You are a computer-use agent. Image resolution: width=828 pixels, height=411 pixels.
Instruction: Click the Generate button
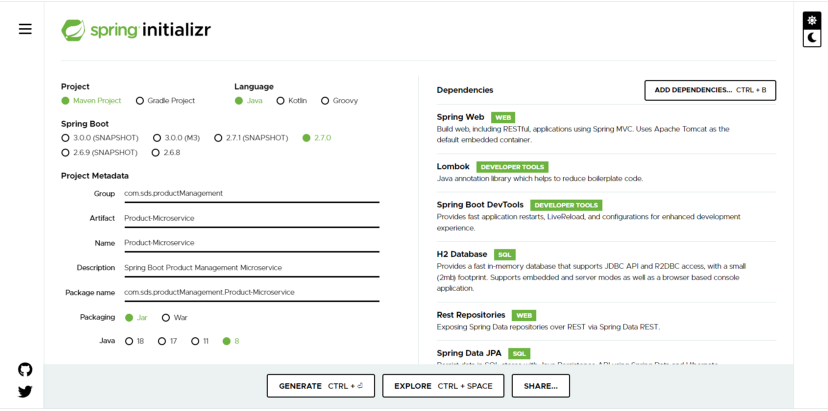321,386
